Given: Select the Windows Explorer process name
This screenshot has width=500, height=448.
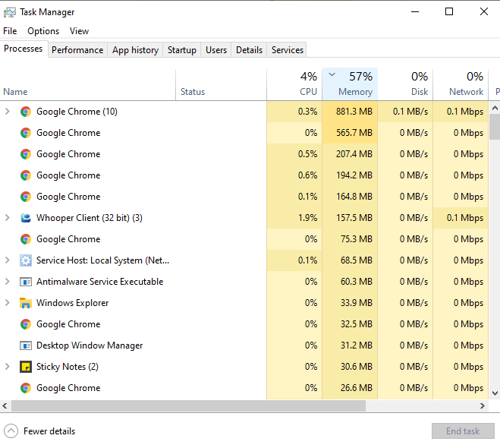Looking at the screenshot, I should (72, 303).
